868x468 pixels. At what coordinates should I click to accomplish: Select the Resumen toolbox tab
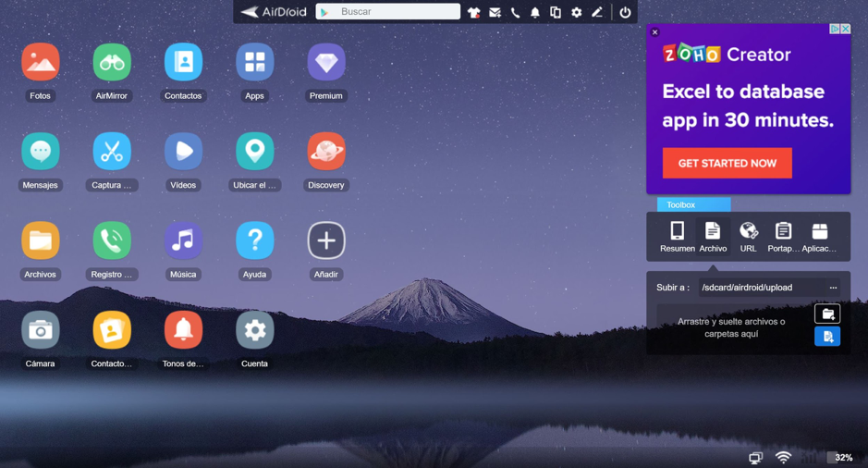[677, 237]
